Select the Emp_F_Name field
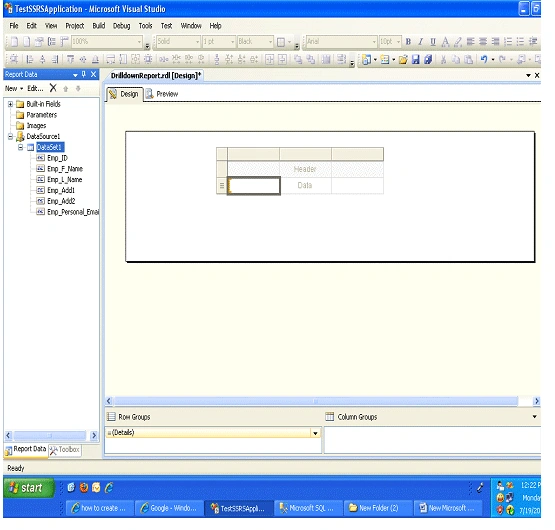 point(65,169)
